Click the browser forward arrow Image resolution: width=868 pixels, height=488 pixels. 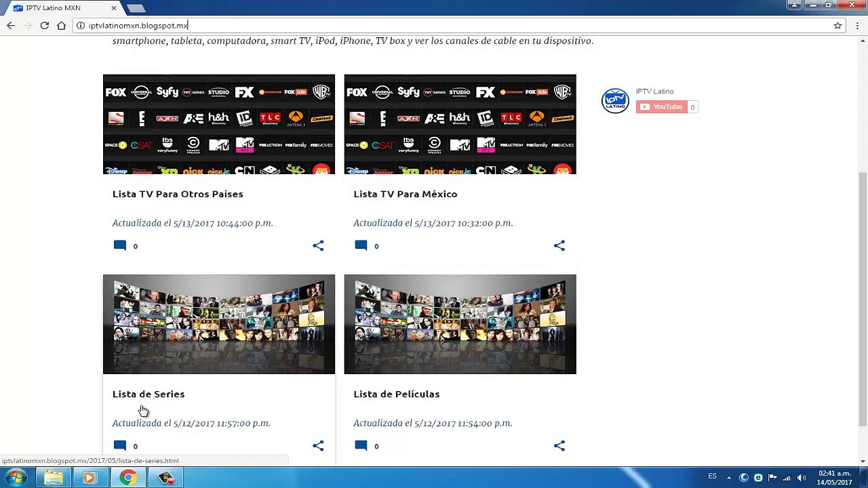(x=28, y=25)
